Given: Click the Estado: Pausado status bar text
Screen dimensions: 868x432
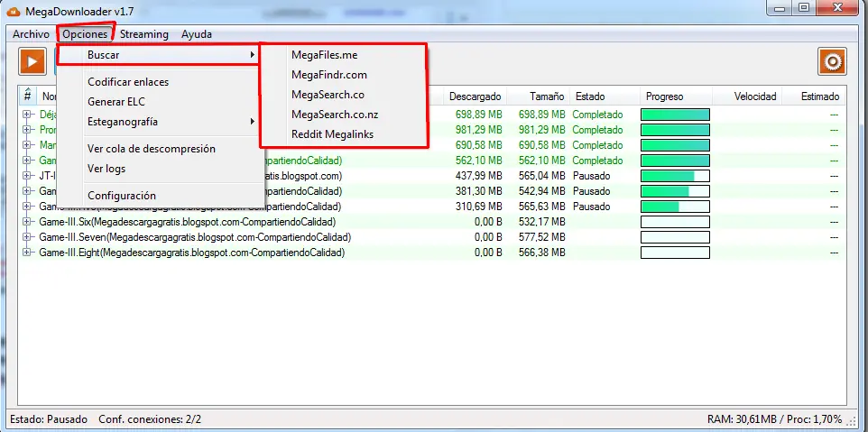Looking at the screenshot, I should 49,419.
